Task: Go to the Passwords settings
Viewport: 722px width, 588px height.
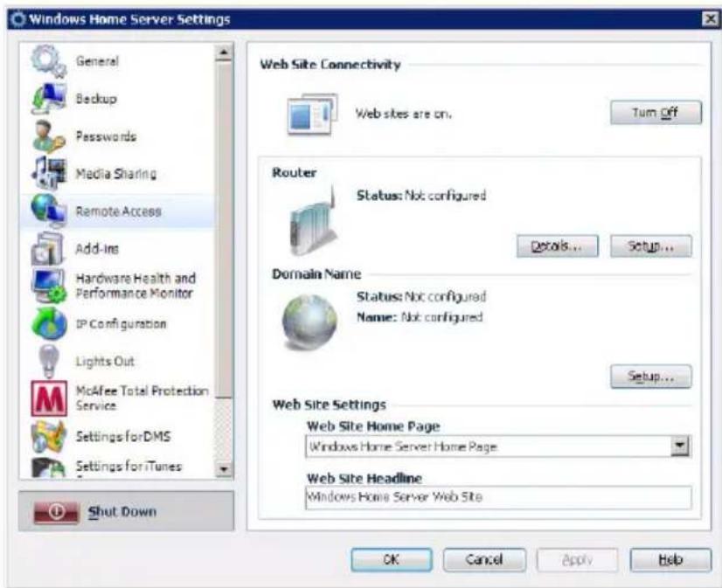Action: click(x=117, y=136)
